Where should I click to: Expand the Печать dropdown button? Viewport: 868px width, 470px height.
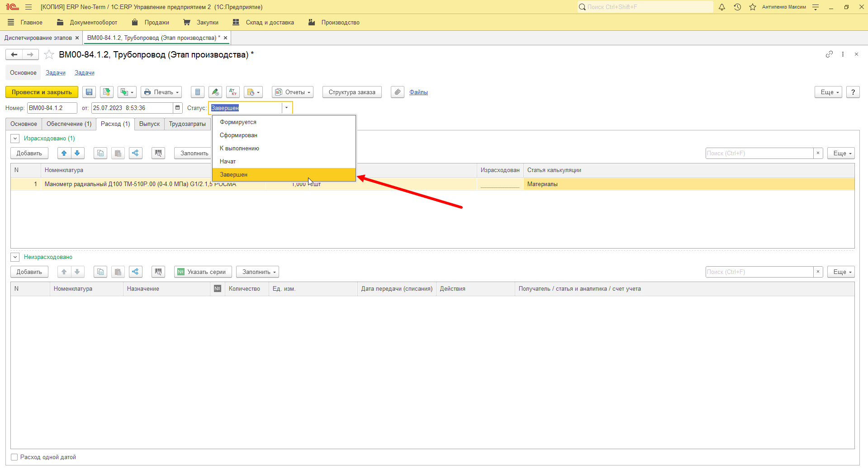click(x=161, y=92)
